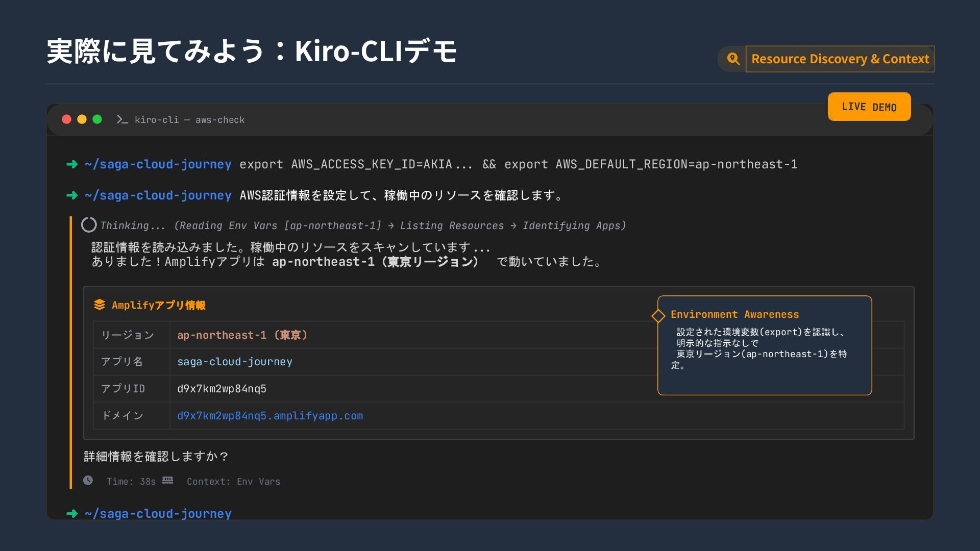The height and width of the screenshot is (551, 980).
Task: Click the green arrow of the first prompt
Action: point(72,164)
